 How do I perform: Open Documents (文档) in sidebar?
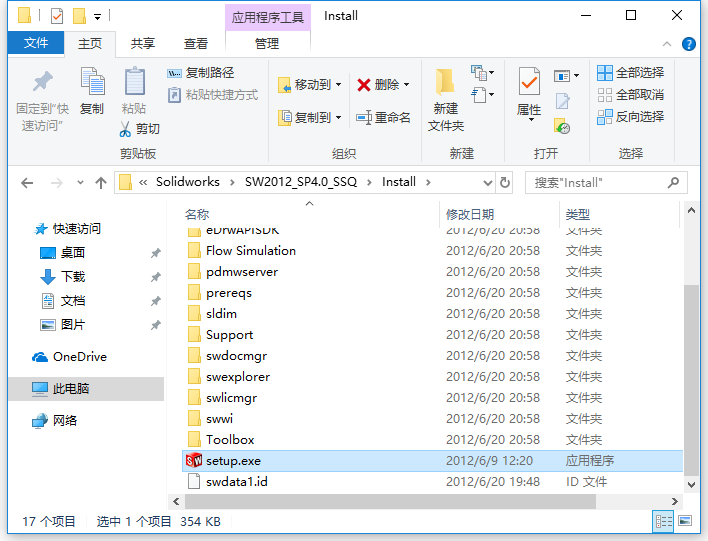coord(62,301)
